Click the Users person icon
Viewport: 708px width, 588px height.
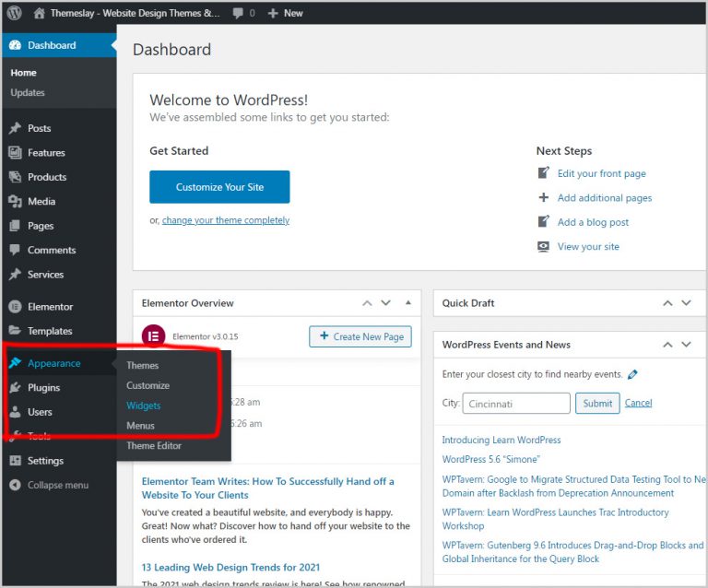(15, 412)
